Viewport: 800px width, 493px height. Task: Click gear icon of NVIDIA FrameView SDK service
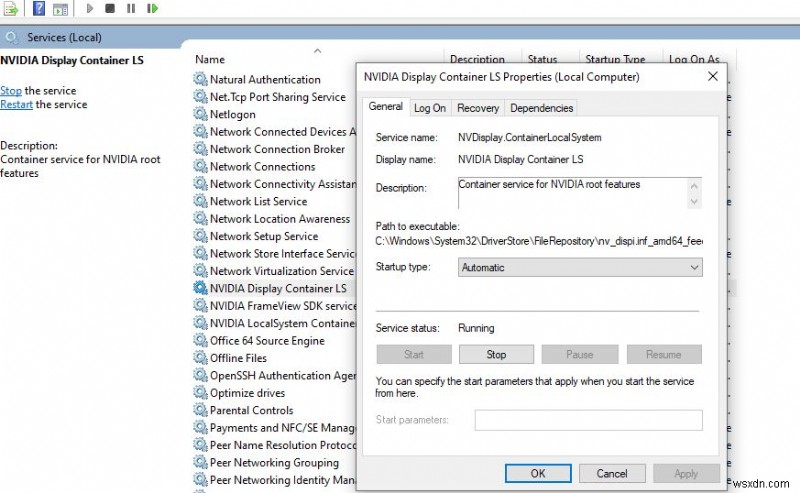tap(200, 305)
